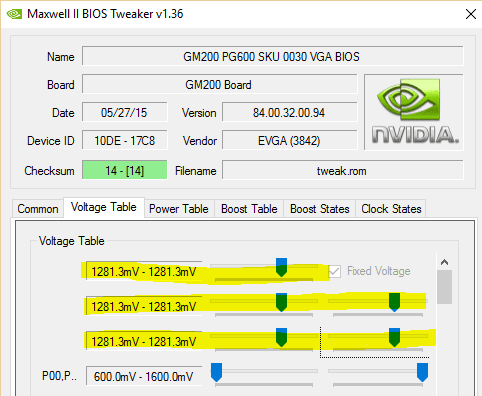Click the 600.0mV minimum slider handle
This screenshot has height=396, width=482.
pyautogui.click(x=217, y=372)
